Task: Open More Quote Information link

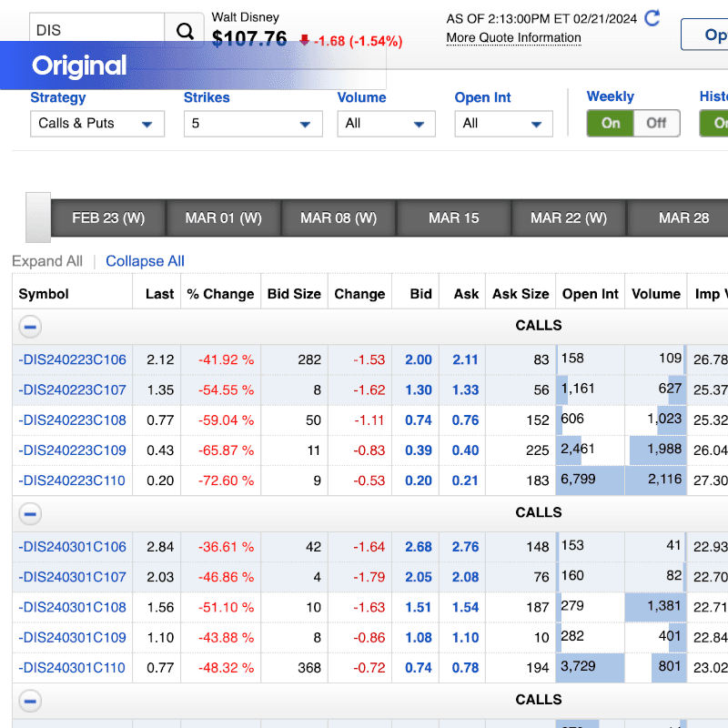Action: tap(513, 37)
